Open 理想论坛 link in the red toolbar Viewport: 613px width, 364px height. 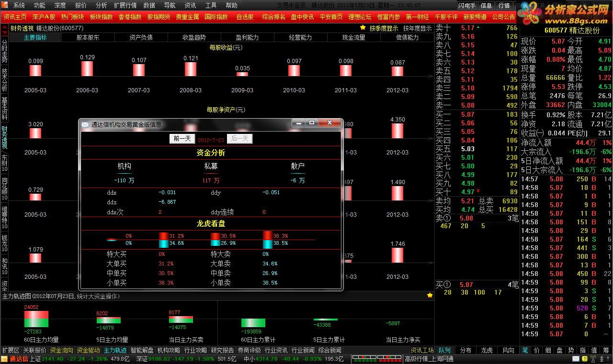coord(360,17)
